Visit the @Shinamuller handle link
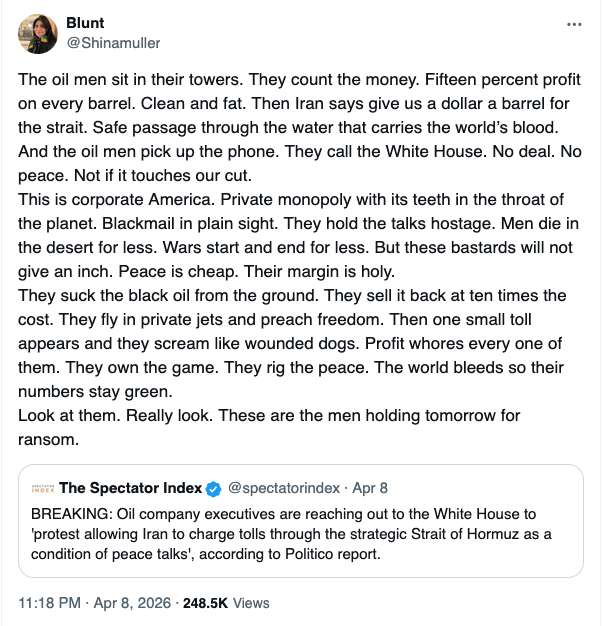This screenshot has width=603, height=626. coord(113,43)
